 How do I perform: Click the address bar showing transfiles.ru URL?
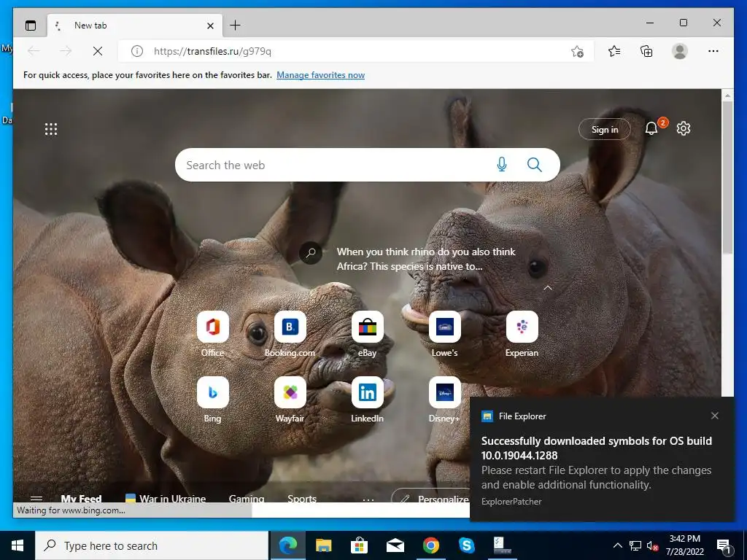[x=356, y=51]
